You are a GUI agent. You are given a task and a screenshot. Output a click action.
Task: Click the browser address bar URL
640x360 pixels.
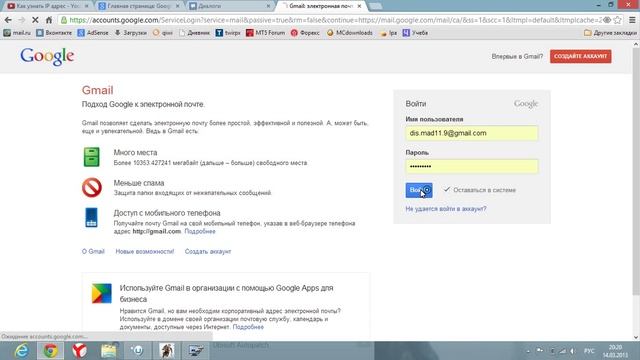tap(335, 20)
